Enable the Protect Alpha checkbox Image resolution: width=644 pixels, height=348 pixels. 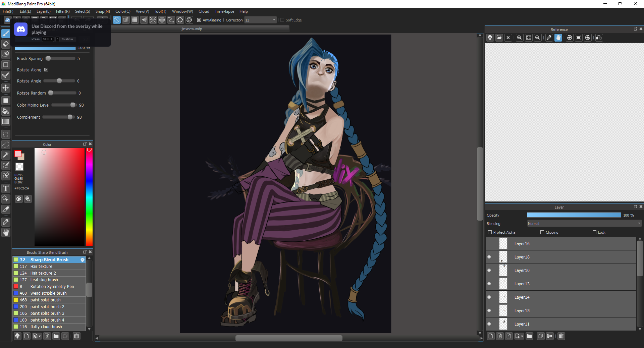tap(490, 232)
